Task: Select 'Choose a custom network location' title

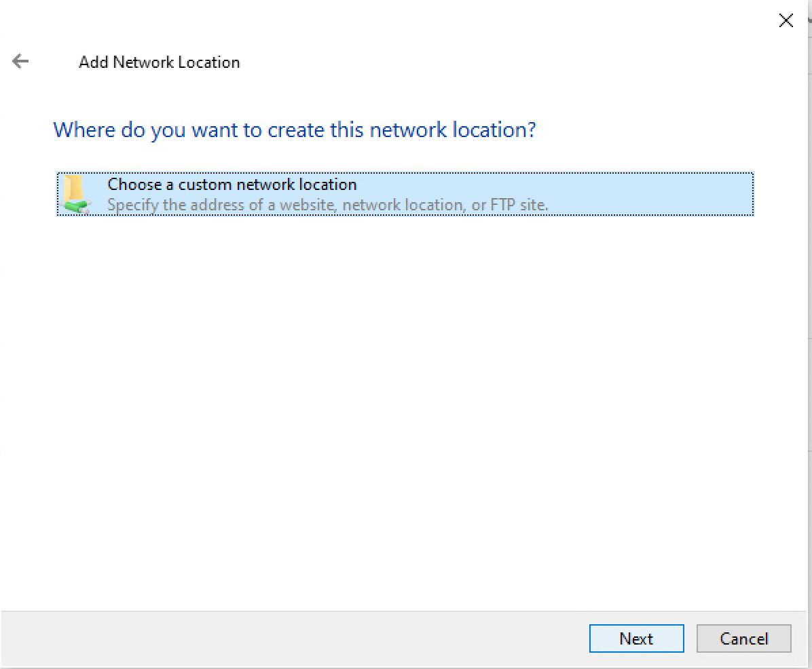Action: pyautogui.click(x=232, y=185)
